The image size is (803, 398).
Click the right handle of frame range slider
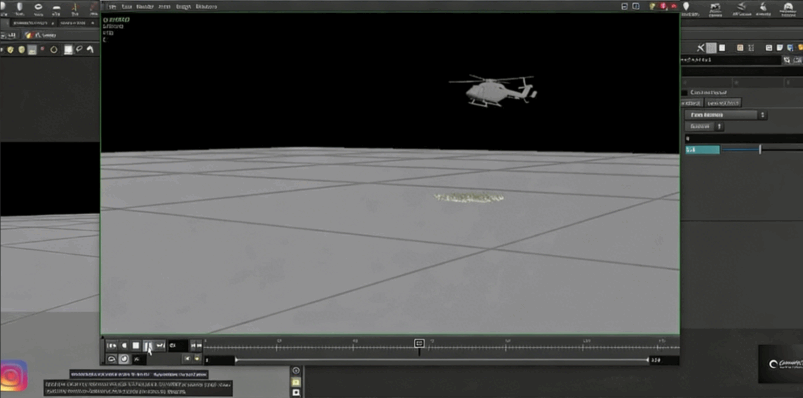[649, 360]
